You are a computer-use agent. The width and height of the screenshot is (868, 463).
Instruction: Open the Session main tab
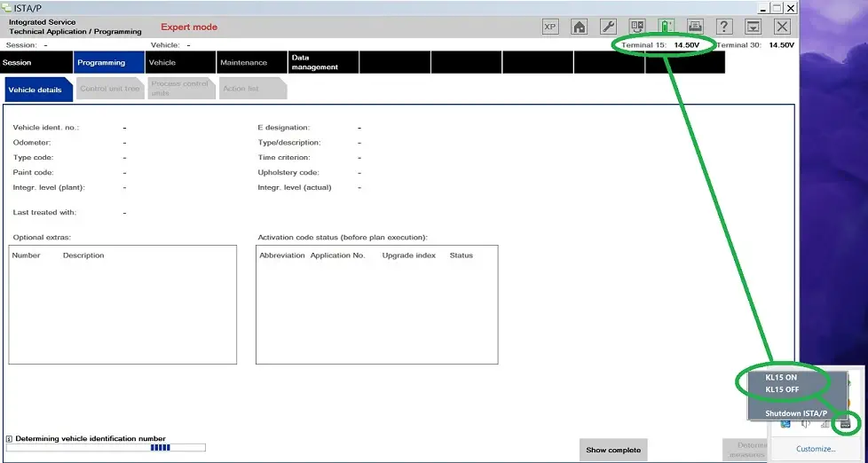[x=36, y=62]
